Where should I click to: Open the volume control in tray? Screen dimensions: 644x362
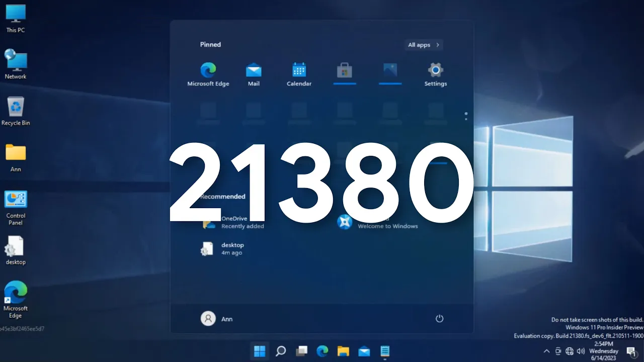click(581, 351)
